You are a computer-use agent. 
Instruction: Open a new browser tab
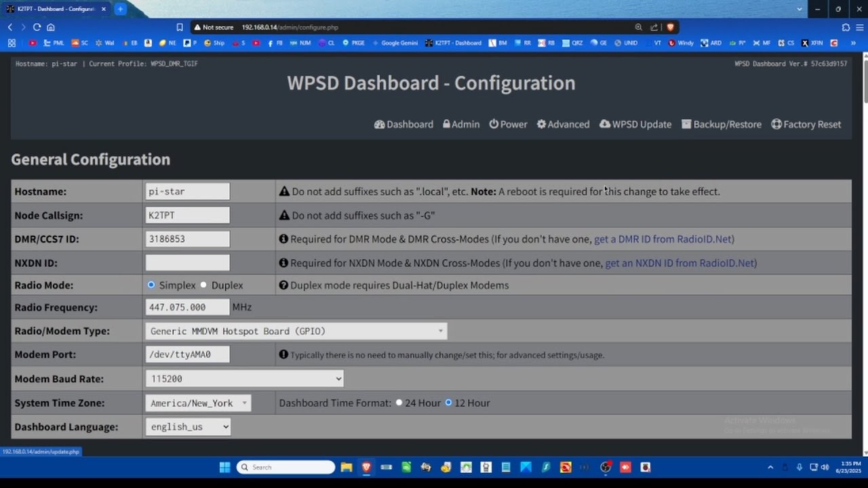point(120,9)
